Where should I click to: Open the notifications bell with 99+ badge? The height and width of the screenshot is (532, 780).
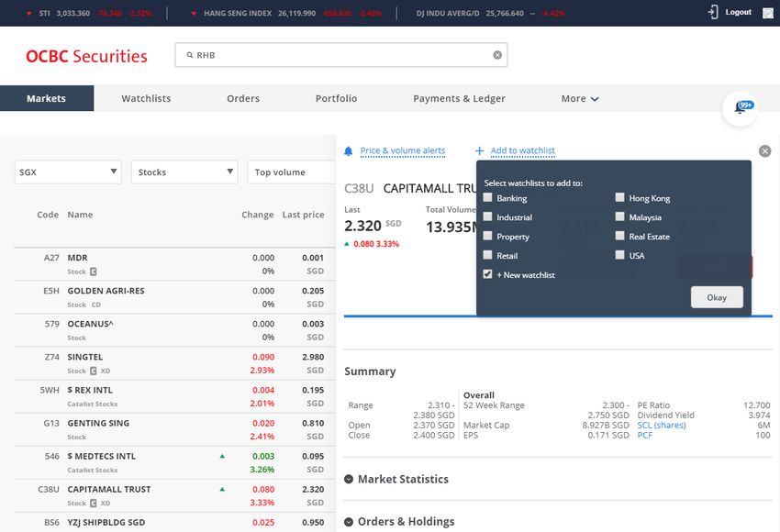tap(741, 108)
